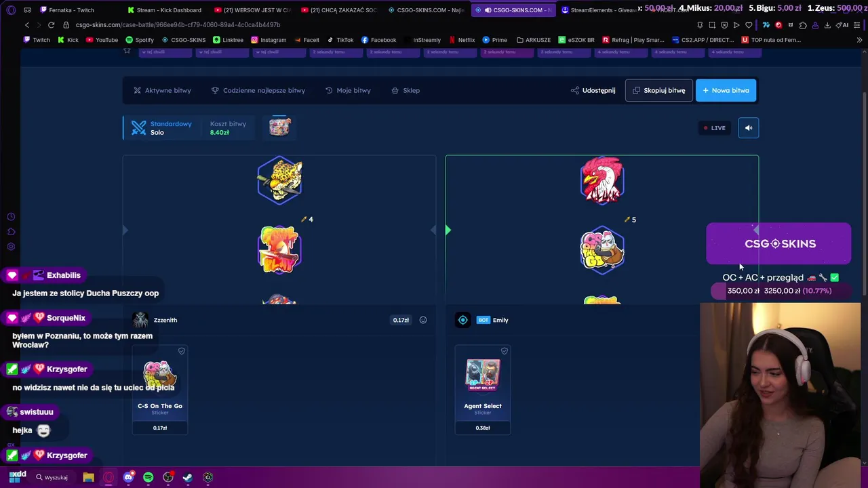Open ARKUSZE bookmarks folder

click(x=533, y=40)
